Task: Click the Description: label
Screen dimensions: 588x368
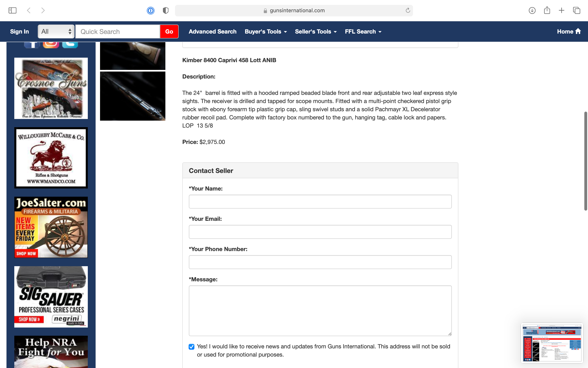Action: coord(199,76)
